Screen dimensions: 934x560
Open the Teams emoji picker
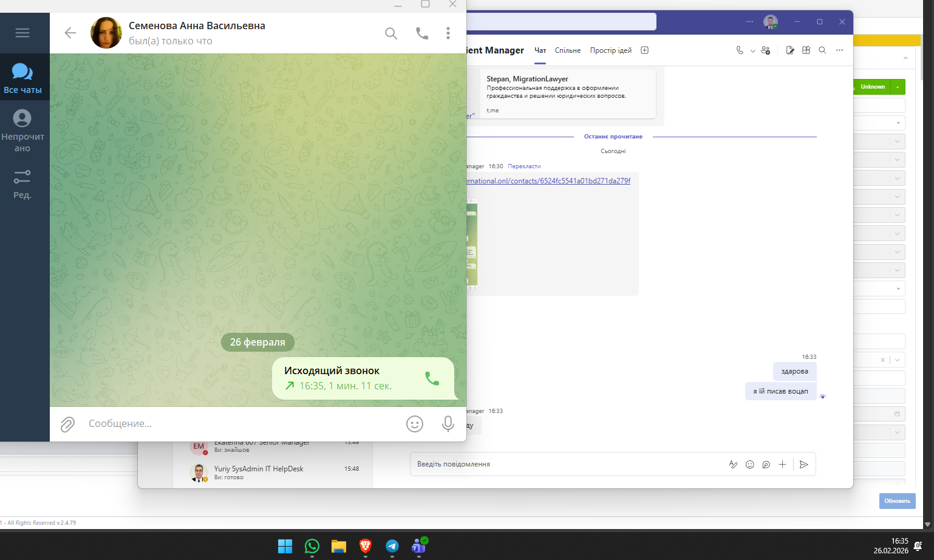click(x=750, y=464)
